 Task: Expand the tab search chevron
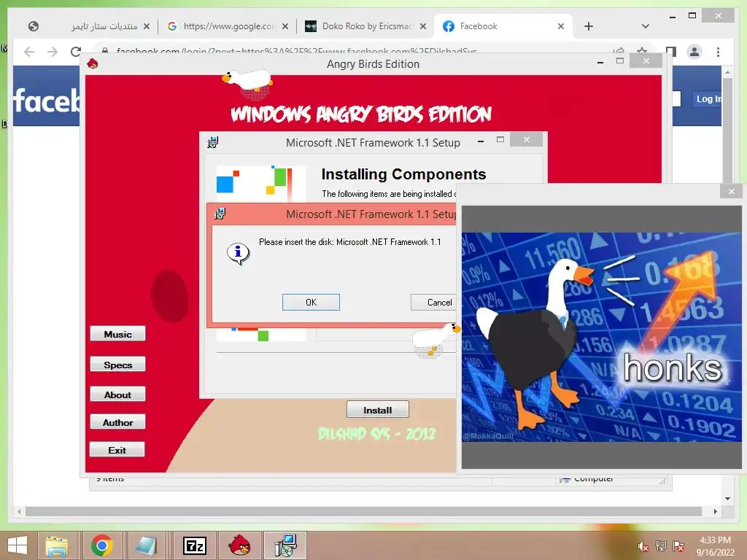click(x=645, y=26)
